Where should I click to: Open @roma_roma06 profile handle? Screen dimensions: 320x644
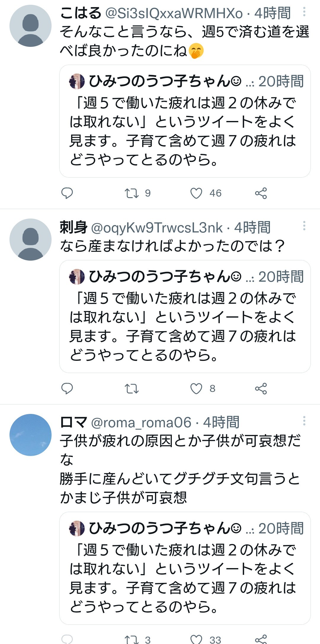coord(141,423)
